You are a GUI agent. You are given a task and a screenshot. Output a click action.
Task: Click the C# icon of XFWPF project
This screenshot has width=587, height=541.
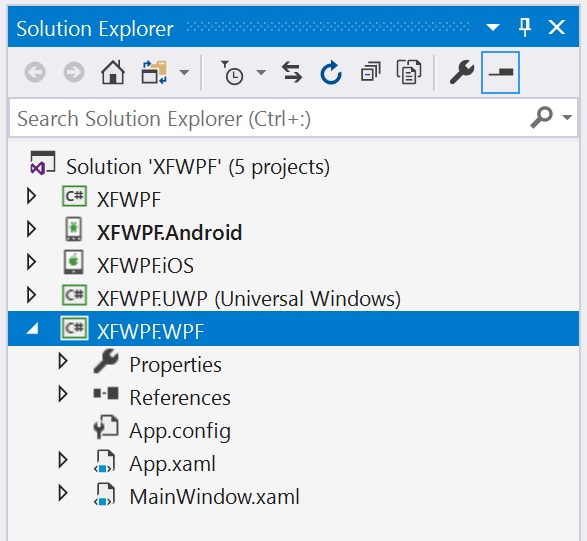click(x=74, y=196)
